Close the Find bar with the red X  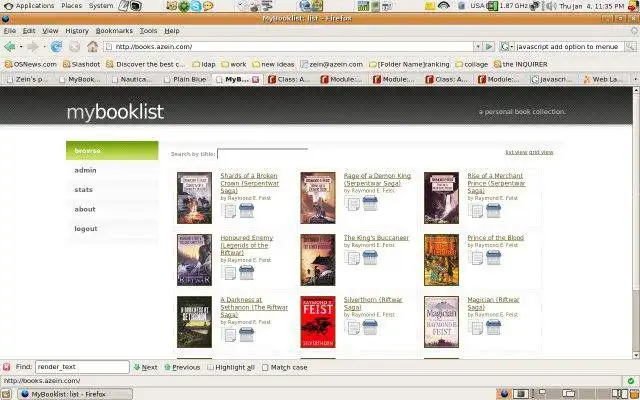tap(7, 367)
